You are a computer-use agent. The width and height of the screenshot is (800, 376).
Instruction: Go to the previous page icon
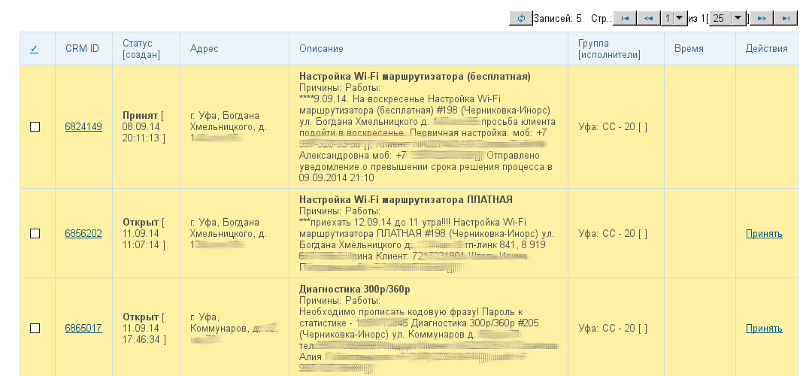tap(648, 18)
